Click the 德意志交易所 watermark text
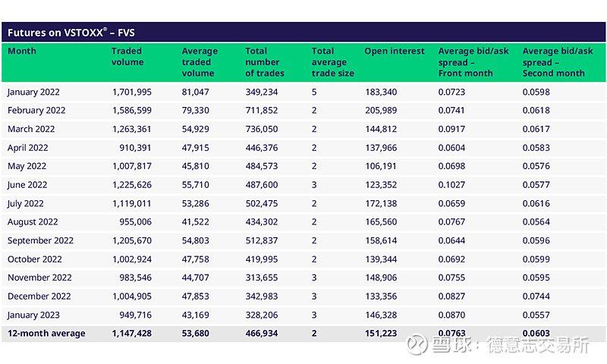607x364 pixels. click(x=538, y=344)
